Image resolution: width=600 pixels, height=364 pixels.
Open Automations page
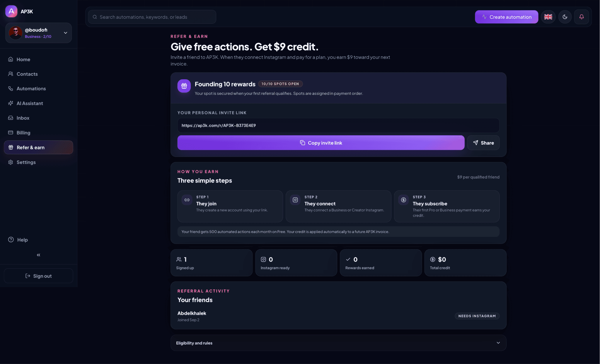[x=38, y=89]
